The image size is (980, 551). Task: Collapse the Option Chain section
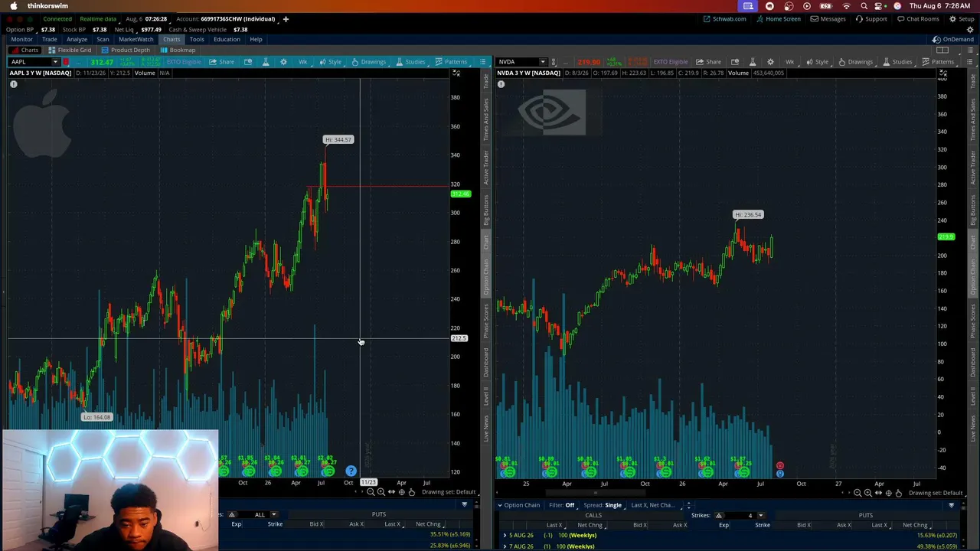(x=500, y=505)
